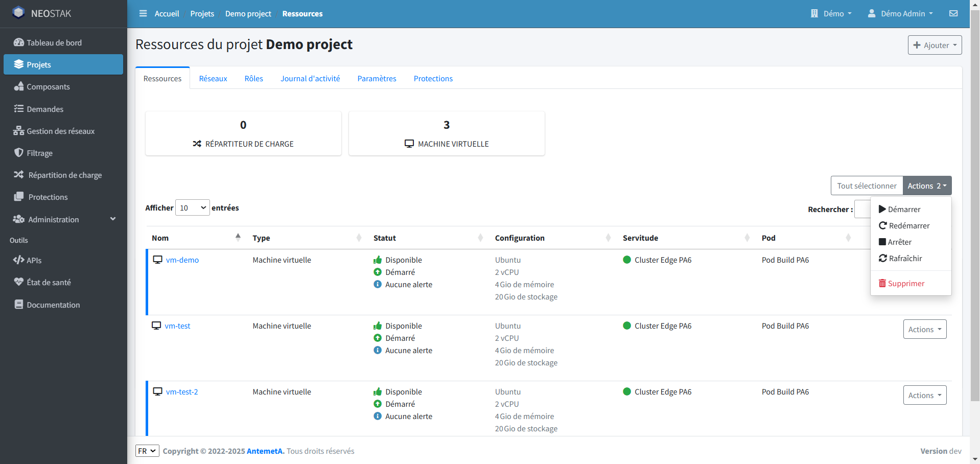Click the hamburger menu icon

tap(143, 13)
